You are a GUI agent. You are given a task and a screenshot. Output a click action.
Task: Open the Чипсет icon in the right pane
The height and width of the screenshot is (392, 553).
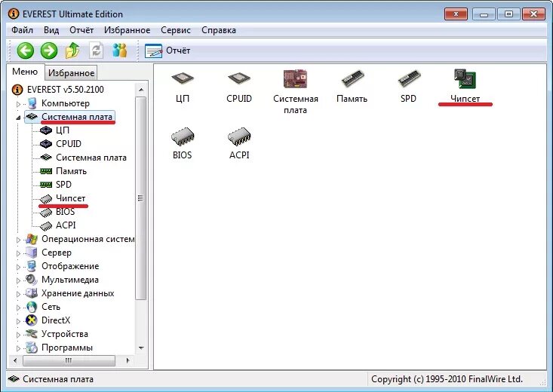pos(465,86)
